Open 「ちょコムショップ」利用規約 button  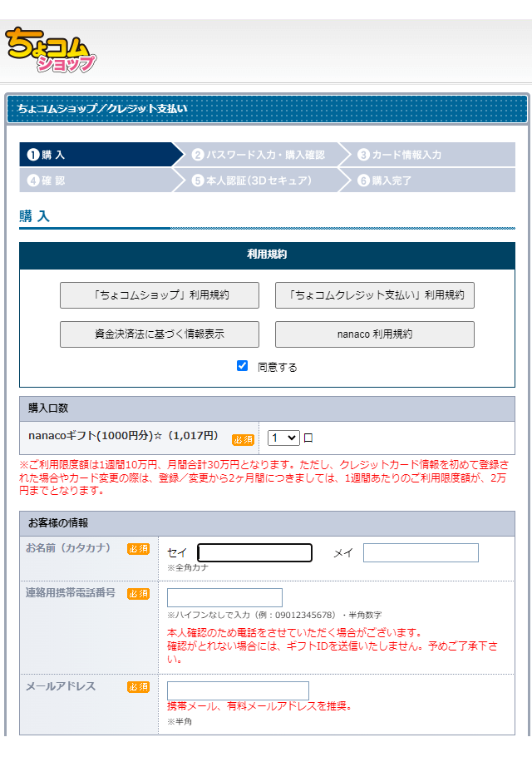(x=159, y=295)
